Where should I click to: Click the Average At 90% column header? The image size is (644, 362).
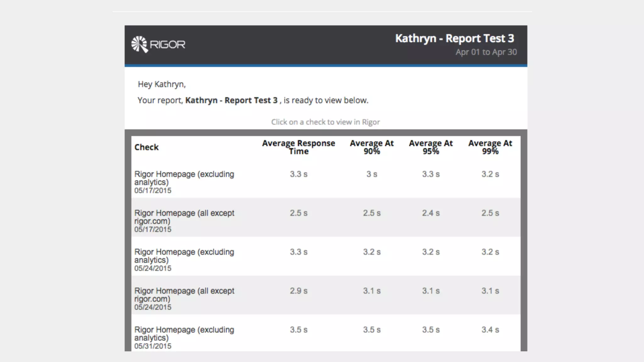372,147
